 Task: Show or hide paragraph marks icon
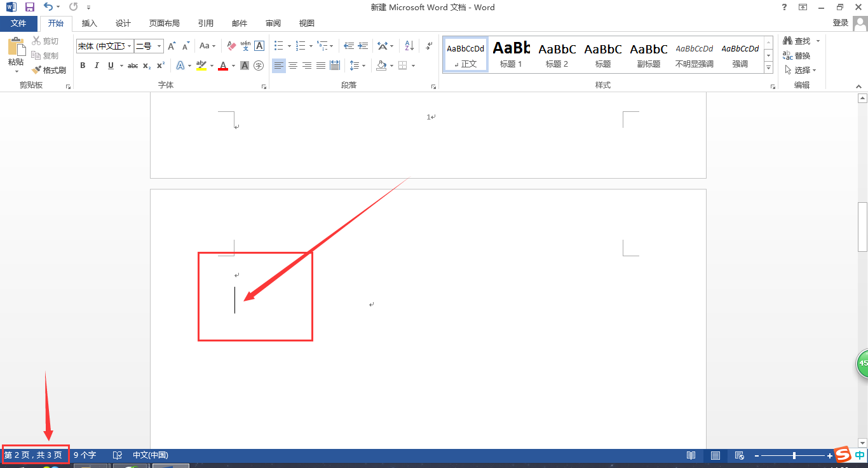(x=430, y=46)
